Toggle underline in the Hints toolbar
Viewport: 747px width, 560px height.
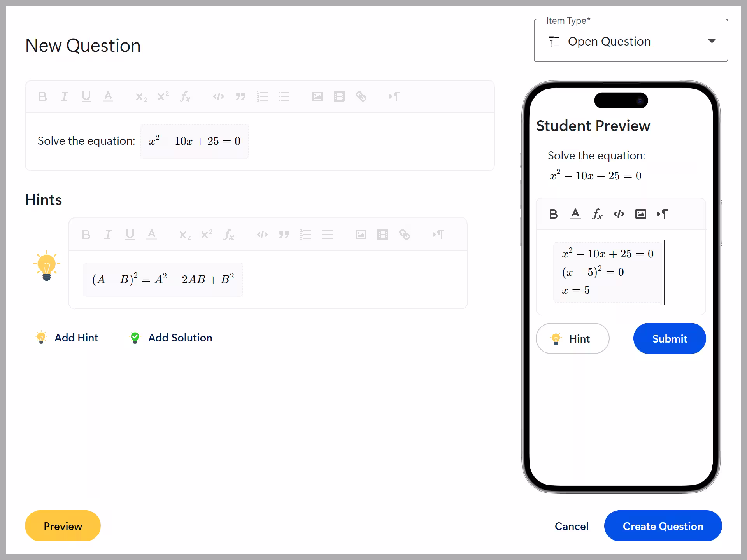tap(130, 234)
